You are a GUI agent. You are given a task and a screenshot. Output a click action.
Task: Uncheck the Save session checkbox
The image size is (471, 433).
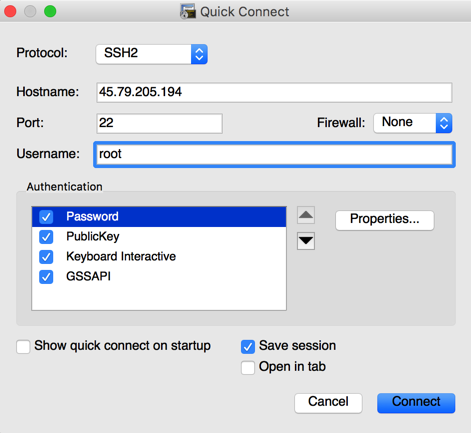coord(248,347)
